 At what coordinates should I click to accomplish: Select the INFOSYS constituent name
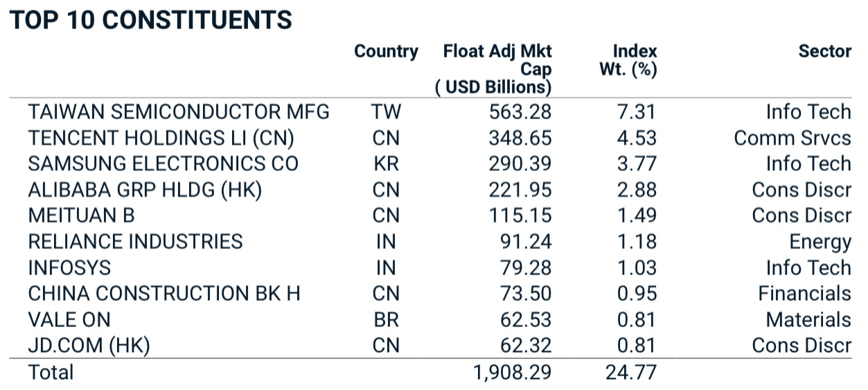point(69,268)
